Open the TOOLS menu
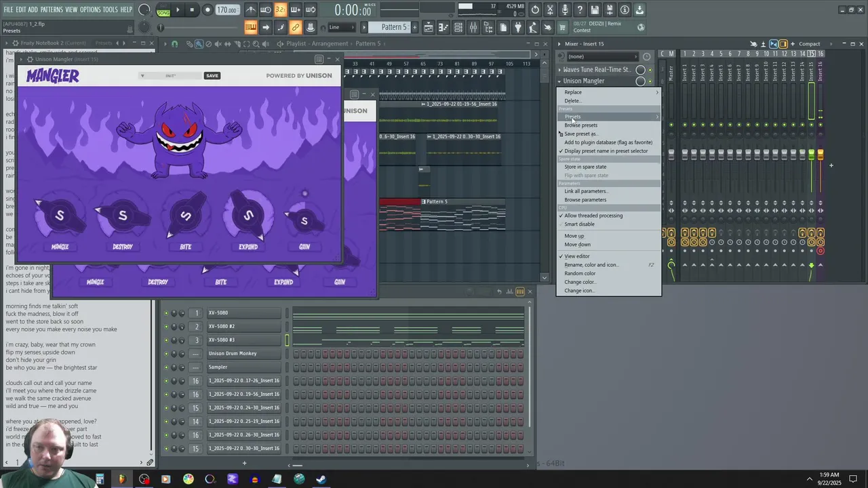Viewport: 868px width, 488px height. (x=110, y=9)
